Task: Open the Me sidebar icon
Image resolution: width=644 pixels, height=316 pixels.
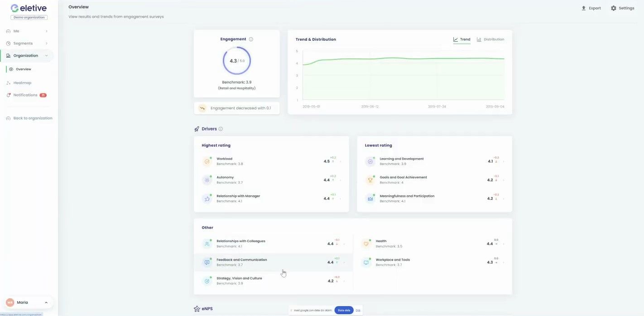Action: point(9,31)
